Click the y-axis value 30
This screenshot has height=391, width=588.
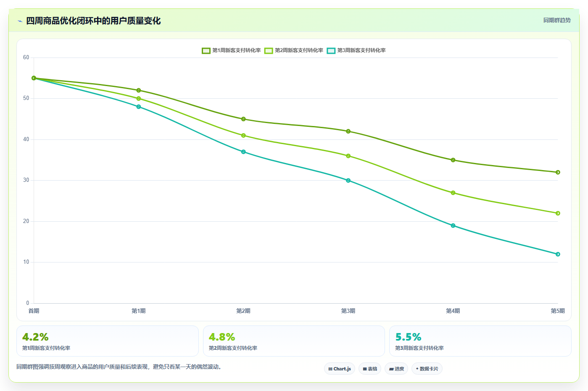pyautogui.click(x=26, y=180)
